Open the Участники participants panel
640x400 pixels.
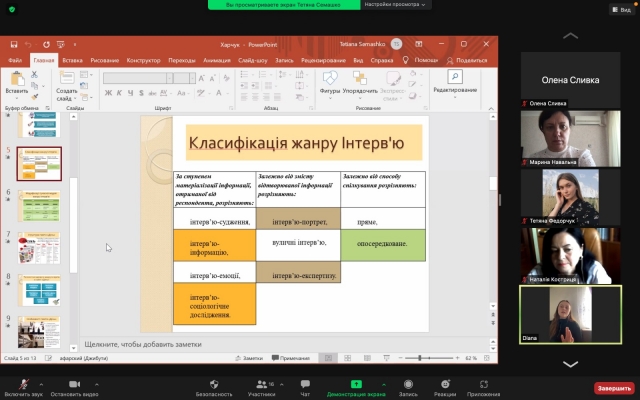[x=260, y=384]
